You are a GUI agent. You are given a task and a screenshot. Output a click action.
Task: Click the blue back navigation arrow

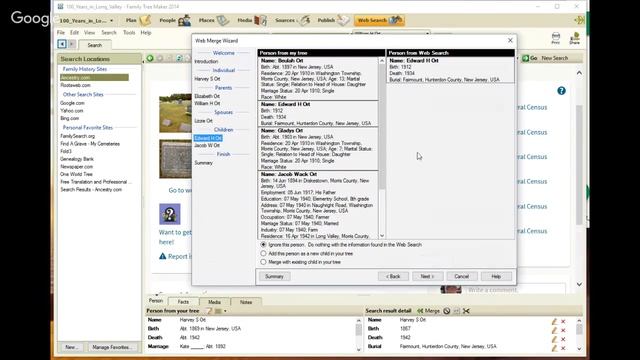click(x=62, y=44)
